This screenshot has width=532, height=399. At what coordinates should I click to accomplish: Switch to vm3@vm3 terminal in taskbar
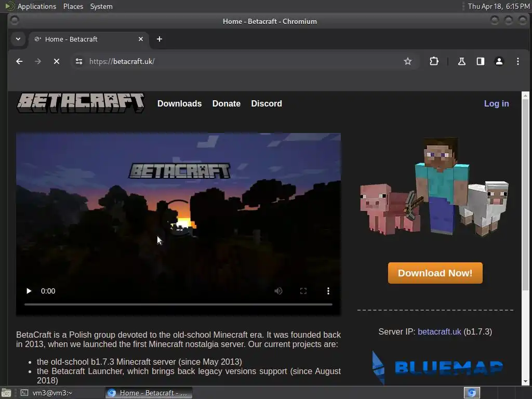(60, 393)
